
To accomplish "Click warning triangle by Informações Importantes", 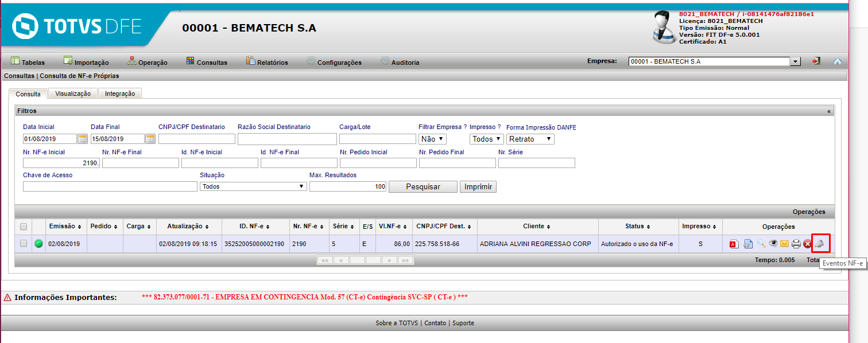I will pyautogui.click(x=7, y=297).
